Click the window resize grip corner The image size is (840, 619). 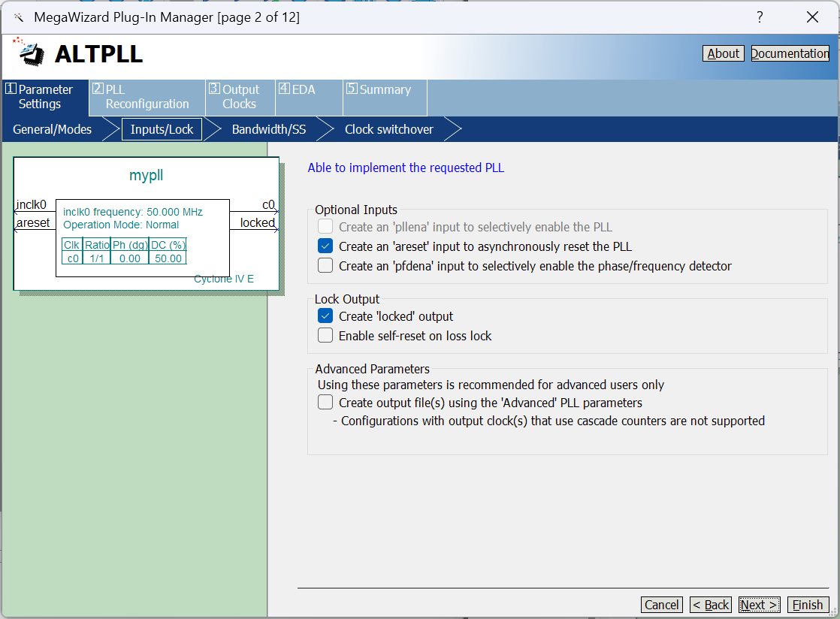[x=833, y=612]
